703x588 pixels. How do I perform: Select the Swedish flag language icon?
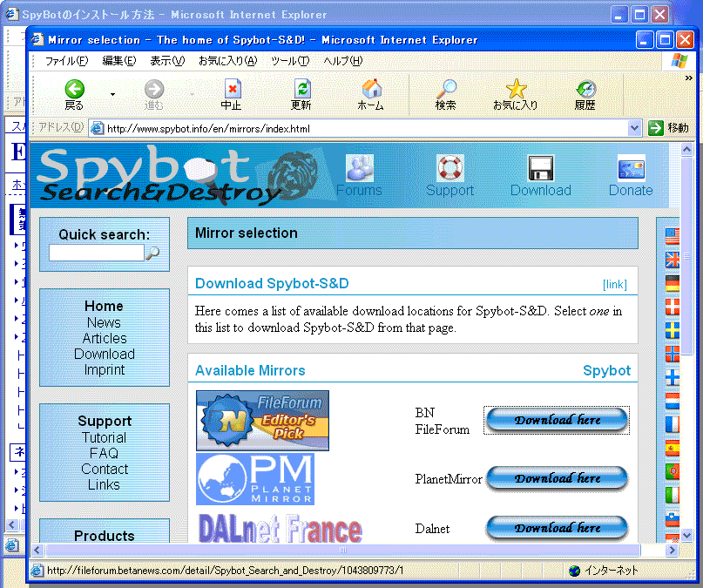pos(672,330)
